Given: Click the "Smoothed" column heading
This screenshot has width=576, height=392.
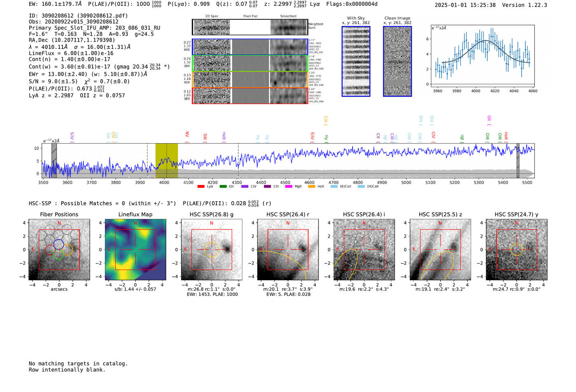Looking at the screenshot, I should pyautogui.click(x=288, y=16).
